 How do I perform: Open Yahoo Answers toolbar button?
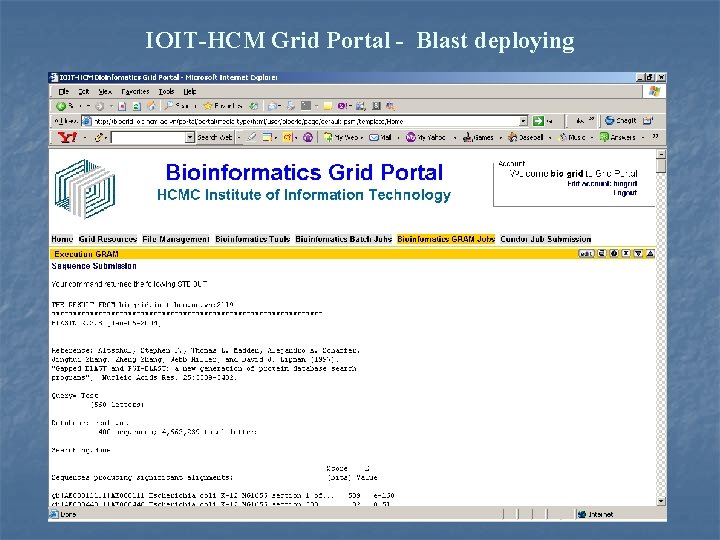tap(618, 137)
